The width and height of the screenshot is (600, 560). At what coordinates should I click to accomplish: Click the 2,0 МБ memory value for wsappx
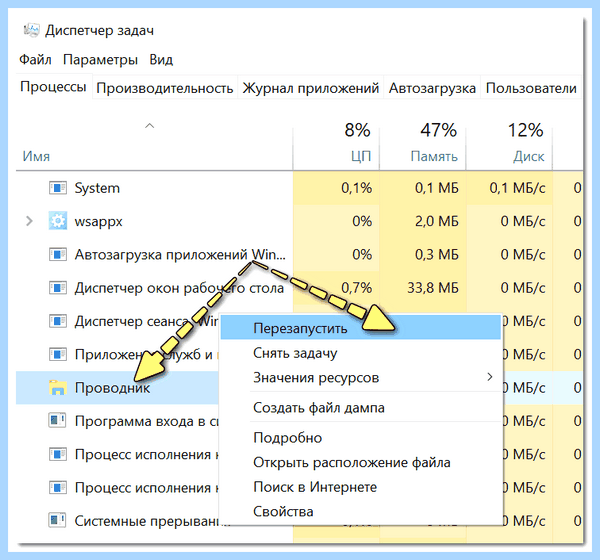coord(437,221)
